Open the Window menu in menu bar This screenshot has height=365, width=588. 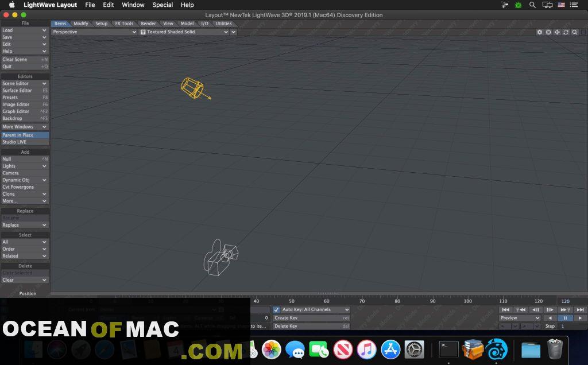click(x=133, y=5)
